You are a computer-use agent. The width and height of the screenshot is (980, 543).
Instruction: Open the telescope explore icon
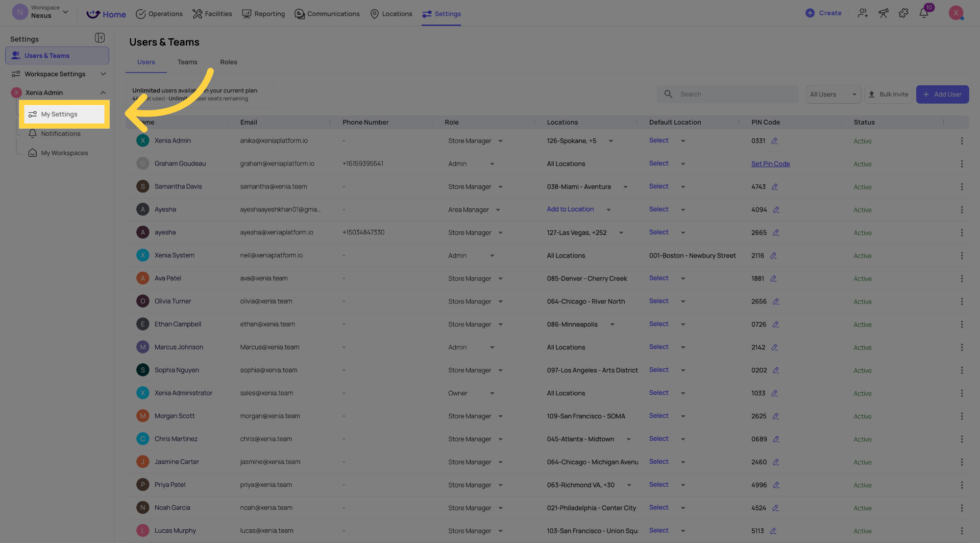883,13
